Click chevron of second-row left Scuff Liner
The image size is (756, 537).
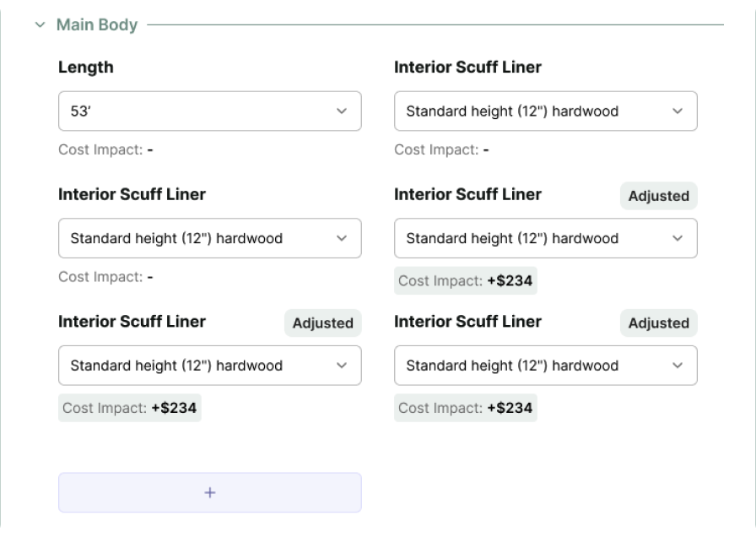[342, 238]
